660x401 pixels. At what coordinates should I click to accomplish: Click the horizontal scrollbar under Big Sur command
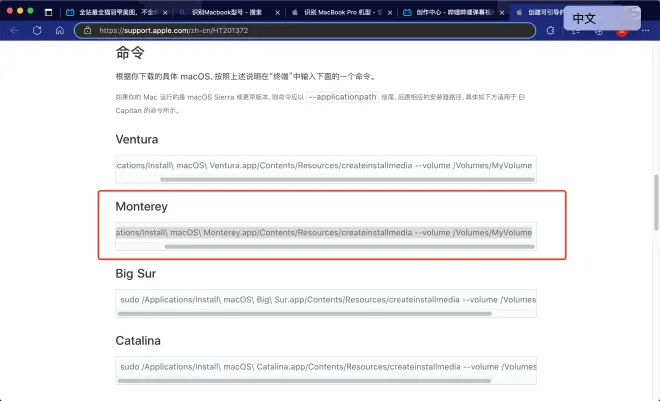pyautogui.click(x=305, y=313)
